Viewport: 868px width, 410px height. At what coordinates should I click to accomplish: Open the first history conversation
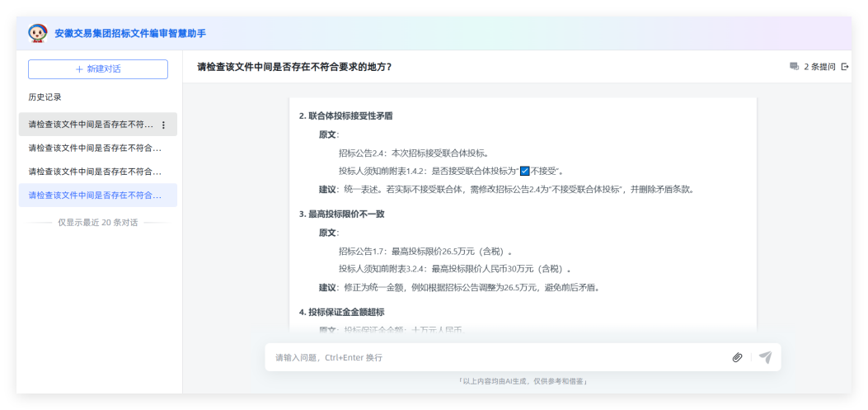[x=91, y=125]
